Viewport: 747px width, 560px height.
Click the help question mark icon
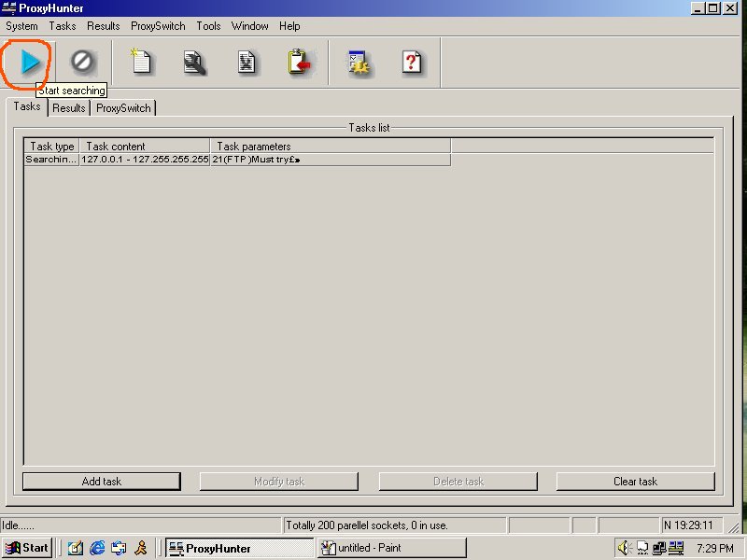(412, 63)
